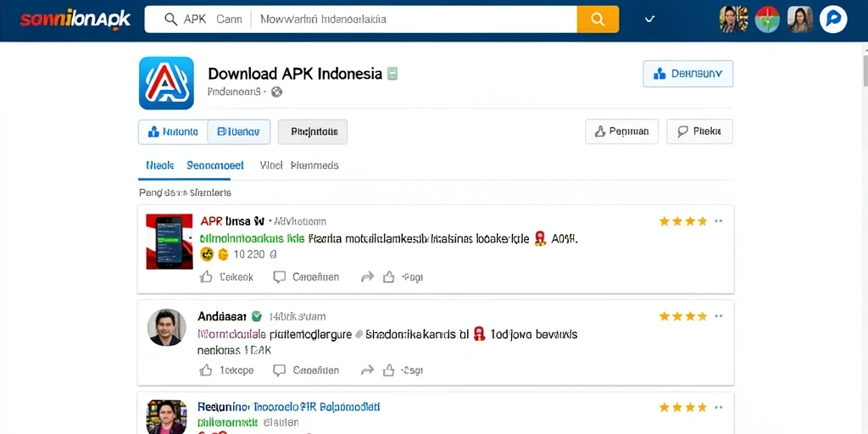
Task: Open the three-dot menu on the first post
Action: (x=719, y=221)
